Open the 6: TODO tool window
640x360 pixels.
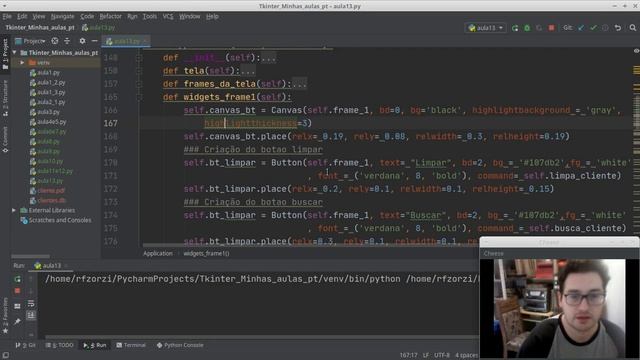pos(60,345)
